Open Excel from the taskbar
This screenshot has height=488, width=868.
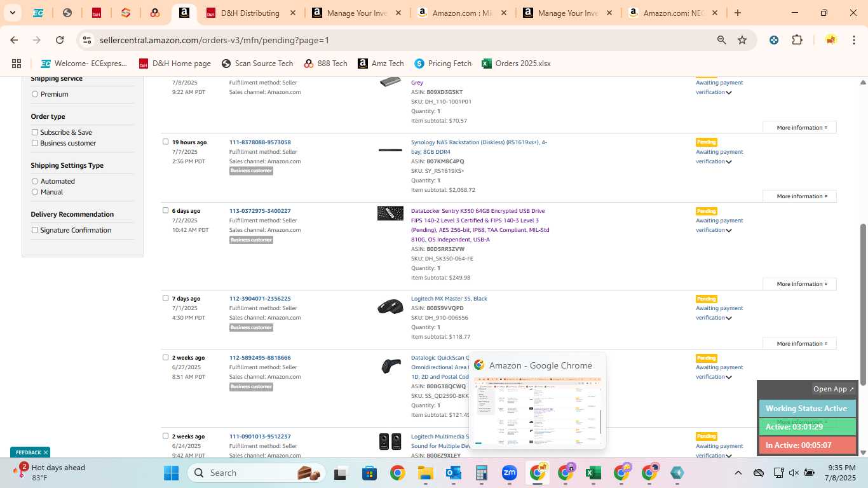[x=593, y=473]
